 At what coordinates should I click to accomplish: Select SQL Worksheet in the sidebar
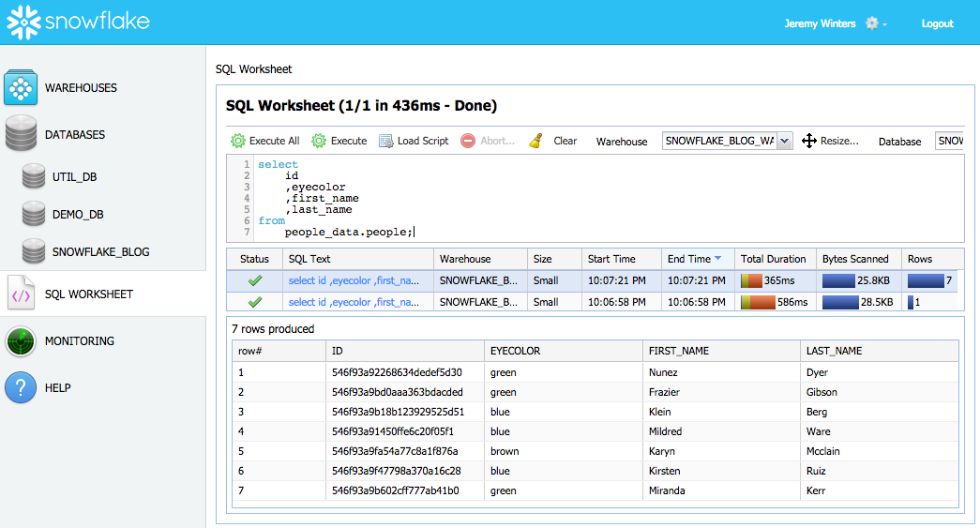click(88, 294)
